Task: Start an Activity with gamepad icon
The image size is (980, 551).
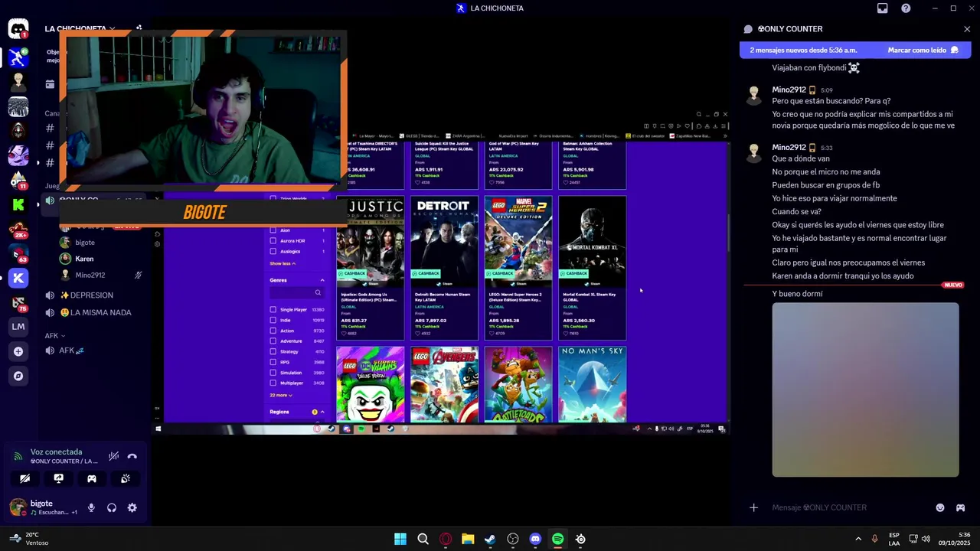Action: click(92, 478)
